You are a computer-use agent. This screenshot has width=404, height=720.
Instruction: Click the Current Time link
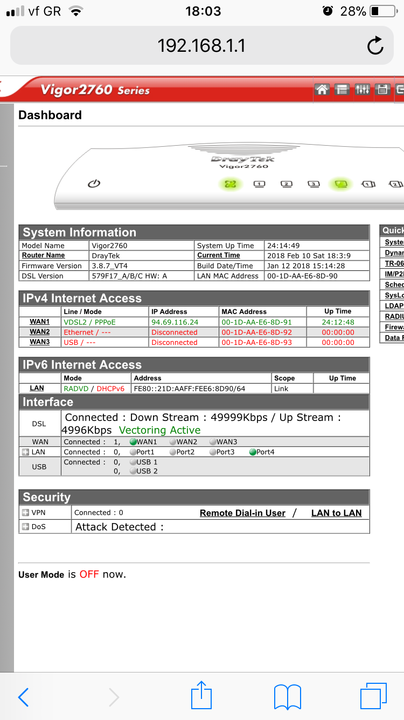click(219, 255)
